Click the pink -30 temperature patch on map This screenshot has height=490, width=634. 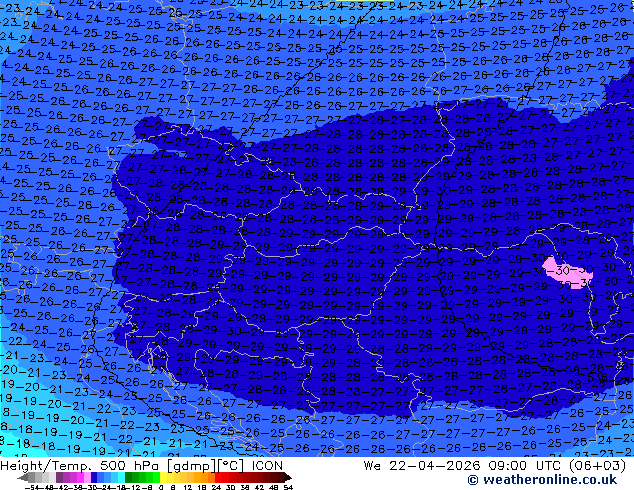click(x=566, y=272)
